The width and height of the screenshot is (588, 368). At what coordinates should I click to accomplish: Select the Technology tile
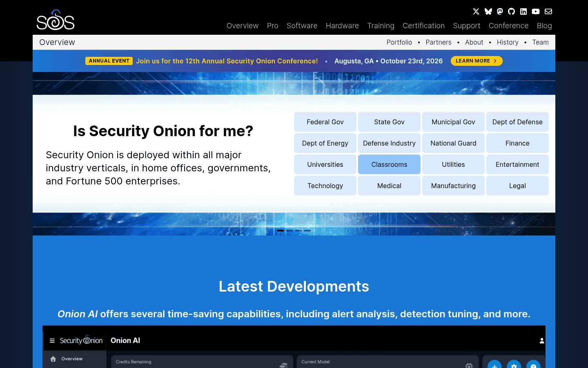(x=325, y=186)
